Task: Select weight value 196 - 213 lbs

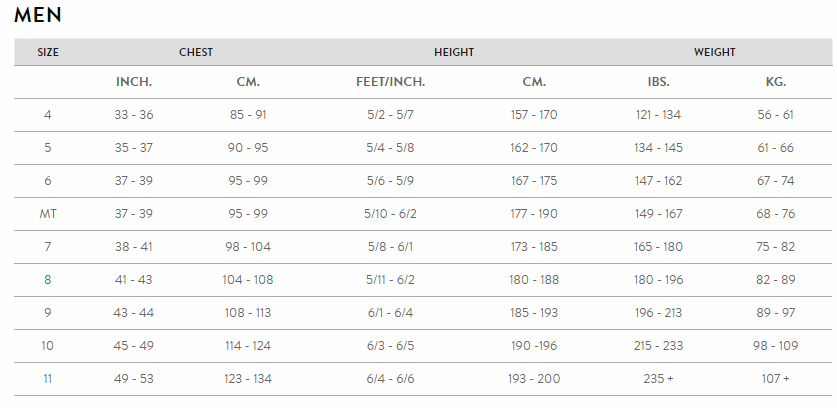Action: click(x=658, y=313)
